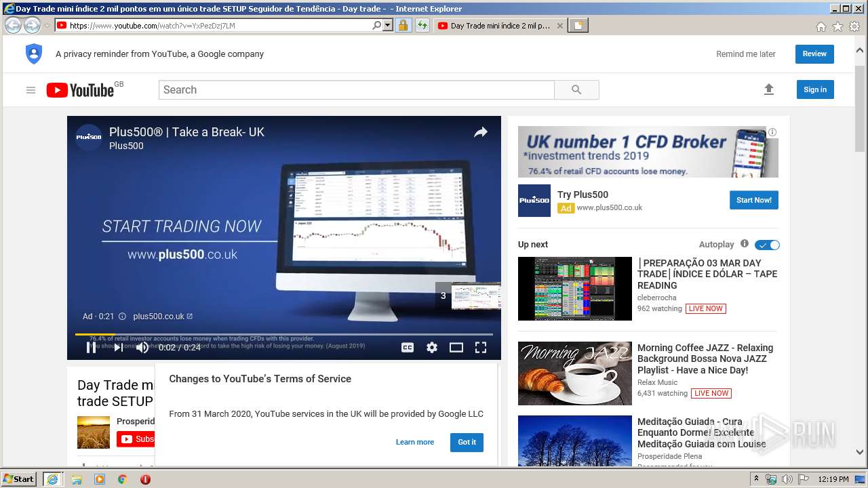Click the security lock icon in the address bar
Screen dimensions: 868x488
403,26
